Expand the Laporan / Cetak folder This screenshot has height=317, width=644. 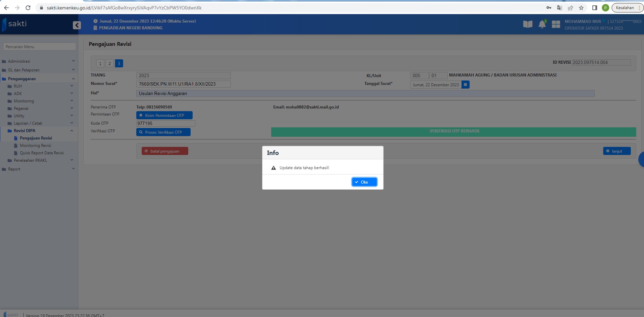tap(28, 123)
